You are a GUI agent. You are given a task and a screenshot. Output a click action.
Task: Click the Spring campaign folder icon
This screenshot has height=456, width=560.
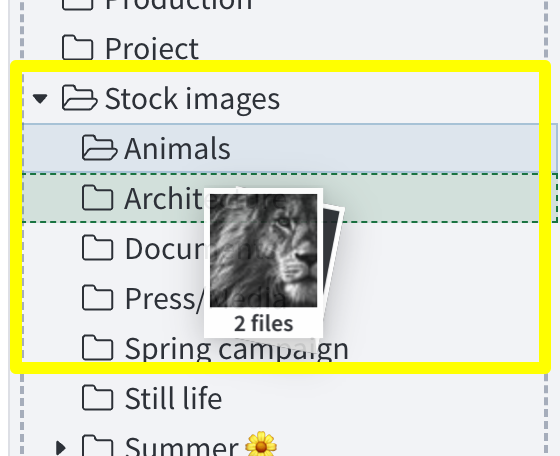(98, 347)
